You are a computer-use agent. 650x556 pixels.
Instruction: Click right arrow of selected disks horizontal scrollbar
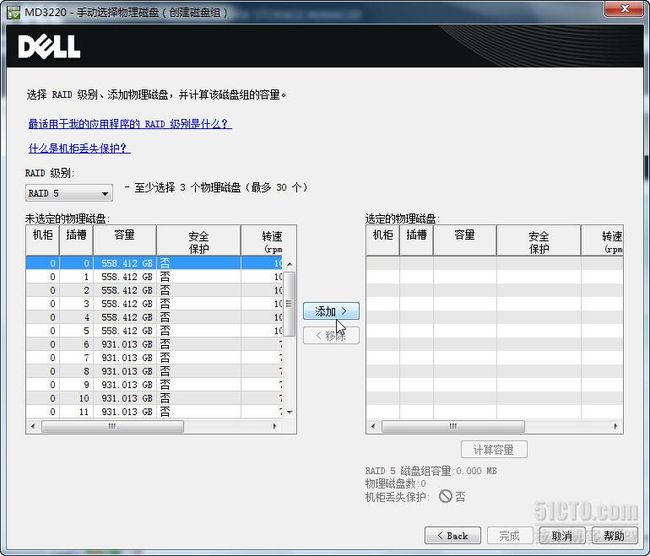pos(616,426)
